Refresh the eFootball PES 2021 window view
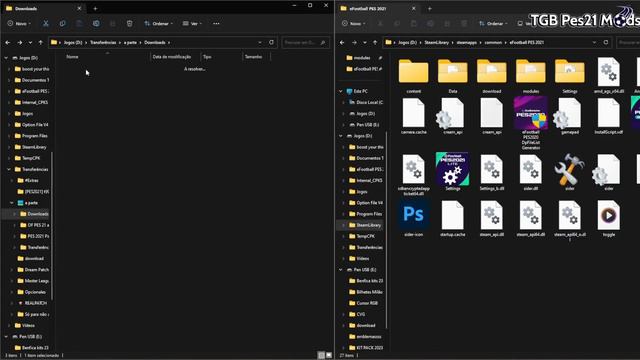Image resolution: width=640 pixels, height=360 pixels. pyautogui.click(x=606, y=42)
